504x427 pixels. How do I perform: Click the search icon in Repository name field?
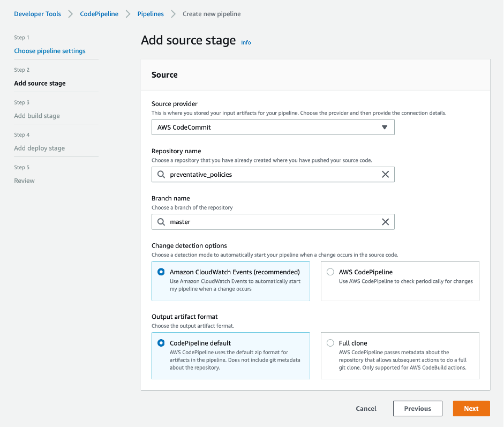click(x=160, y=174)
